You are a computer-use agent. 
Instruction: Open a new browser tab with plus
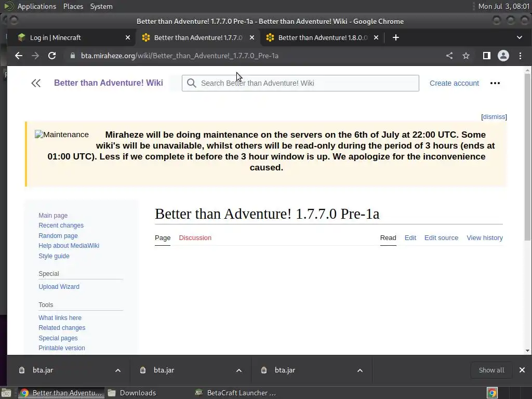click(395, 37)
